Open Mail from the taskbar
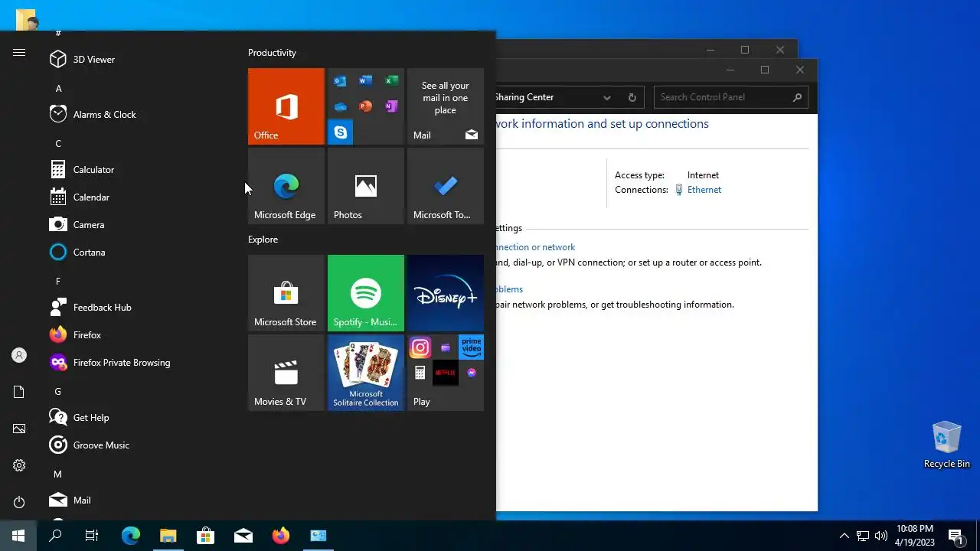The image size is (980, 551). pyautogui.click(x=243, y=536)
